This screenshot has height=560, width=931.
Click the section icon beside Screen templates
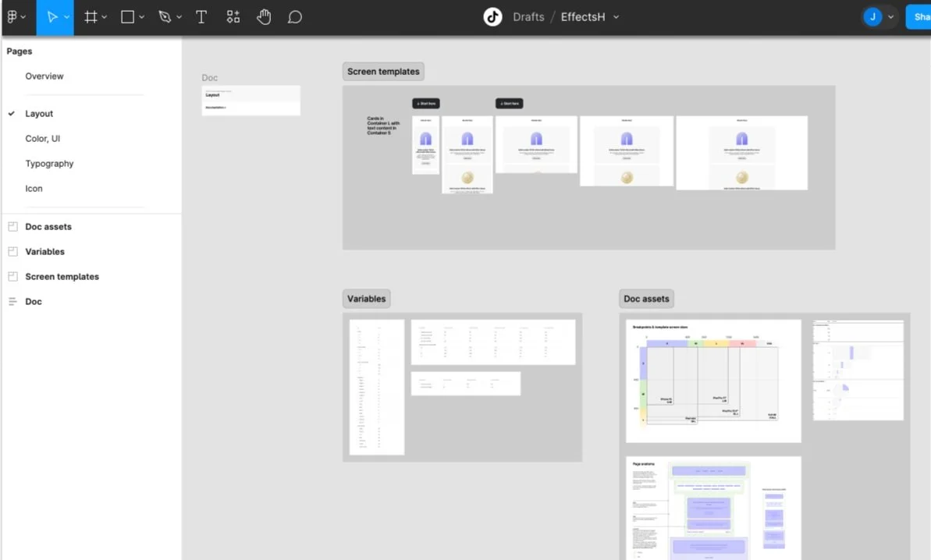pos(12,276)
